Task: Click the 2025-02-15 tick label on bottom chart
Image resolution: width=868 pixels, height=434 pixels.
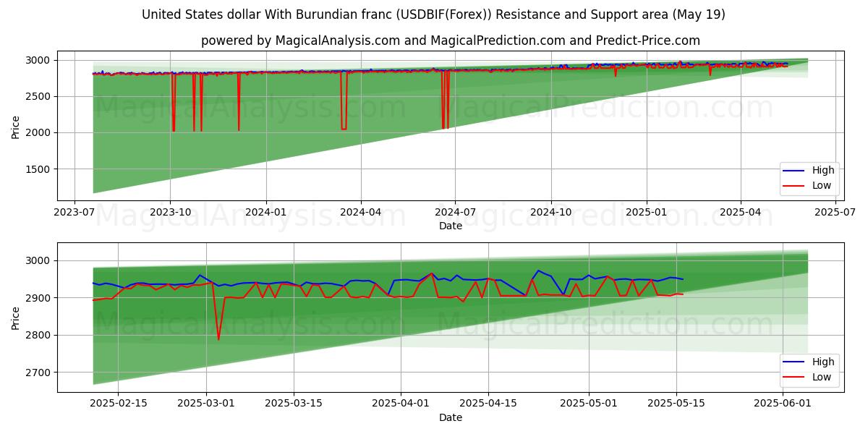Action: (119, 404)
